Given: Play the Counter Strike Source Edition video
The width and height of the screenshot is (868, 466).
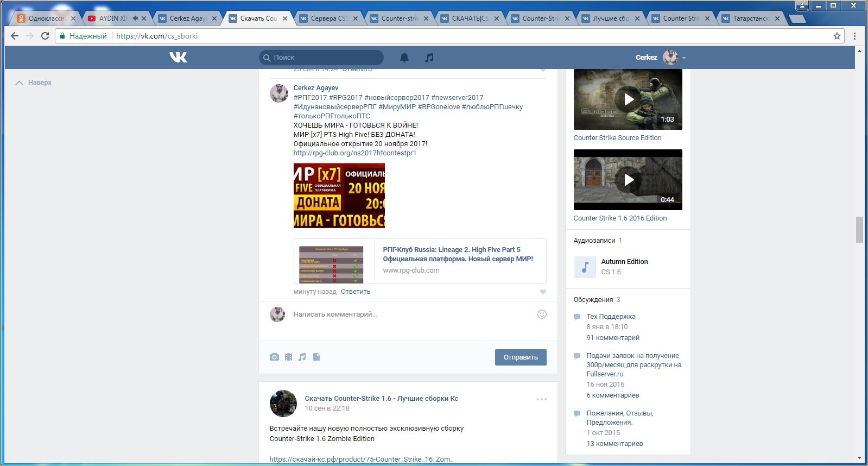Looking at the screenshot, I should [628, 99].
